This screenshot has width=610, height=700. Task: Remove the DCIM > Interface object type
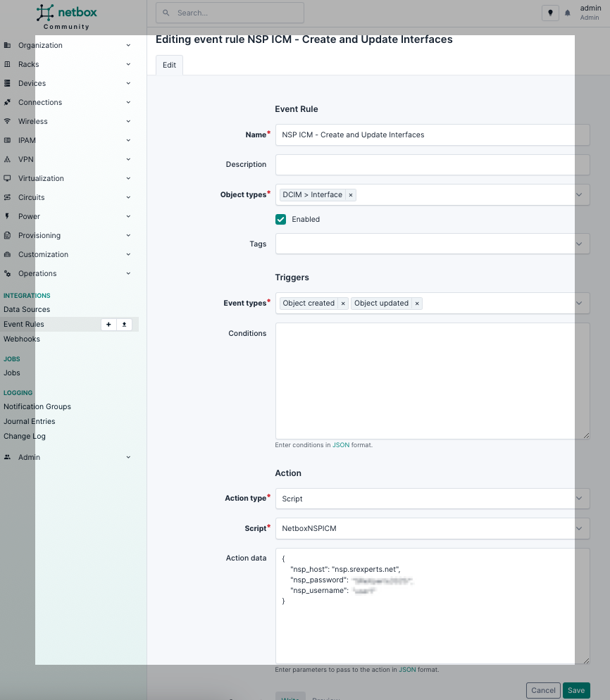coord(351,195)
